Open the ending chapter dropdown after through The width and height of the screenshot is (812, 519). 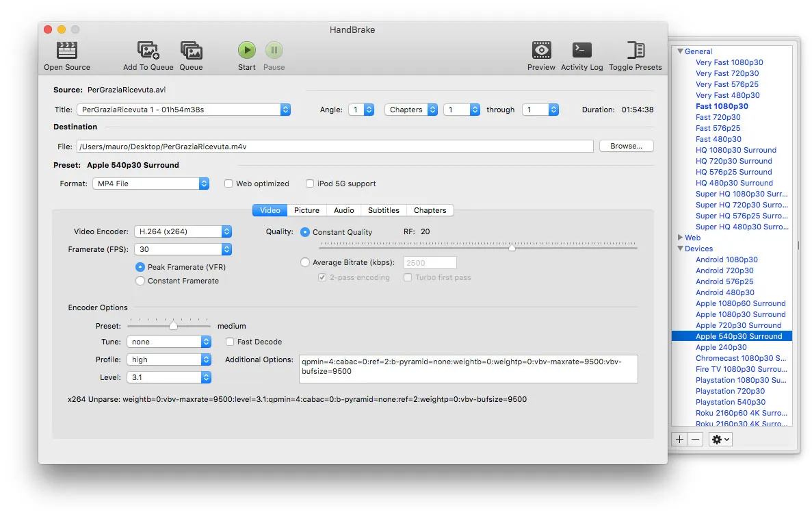point(540,110)
